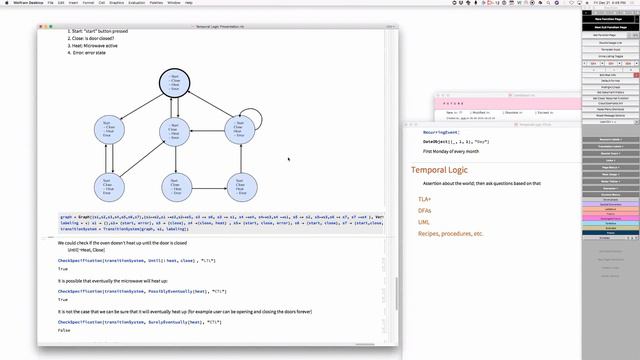Select the center node of the transition graph
This screenshot has width=640, height=360.
tap(174, 132)
